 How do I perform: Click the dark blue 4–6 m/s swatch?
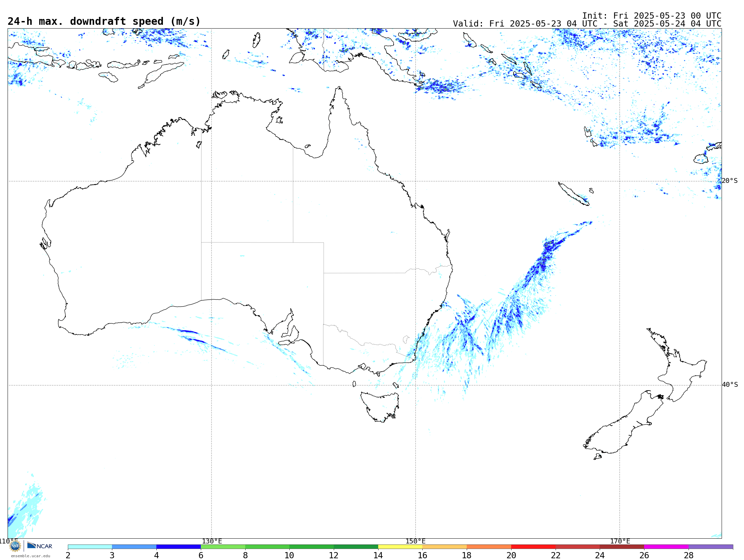(x=178, y=547)
